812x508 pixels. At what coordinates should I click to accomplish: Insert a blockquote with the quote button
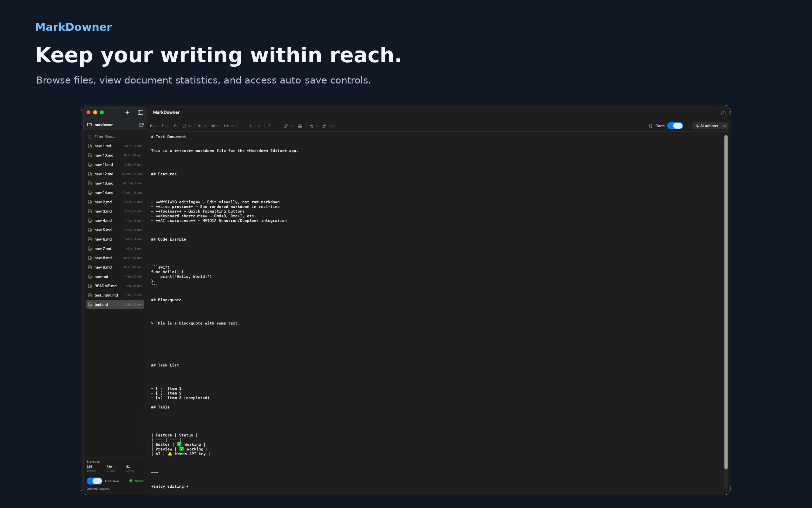[x=270, y=126]
